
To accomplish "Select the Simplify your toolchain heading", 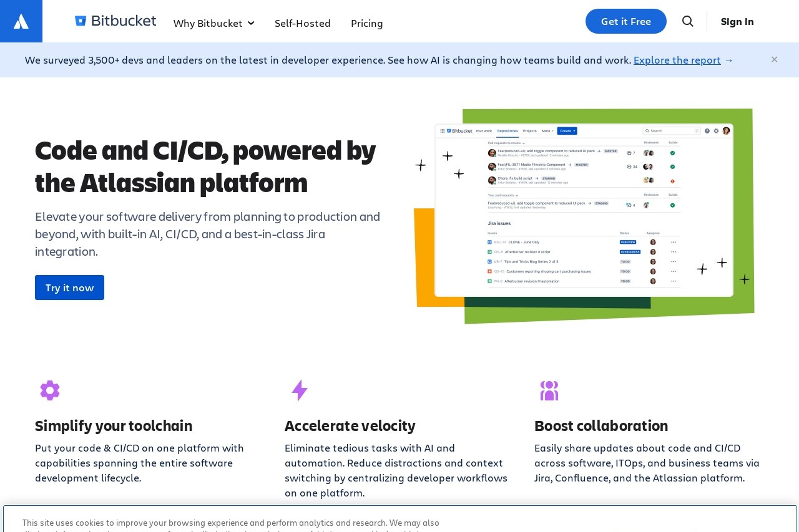I will 114,425.
